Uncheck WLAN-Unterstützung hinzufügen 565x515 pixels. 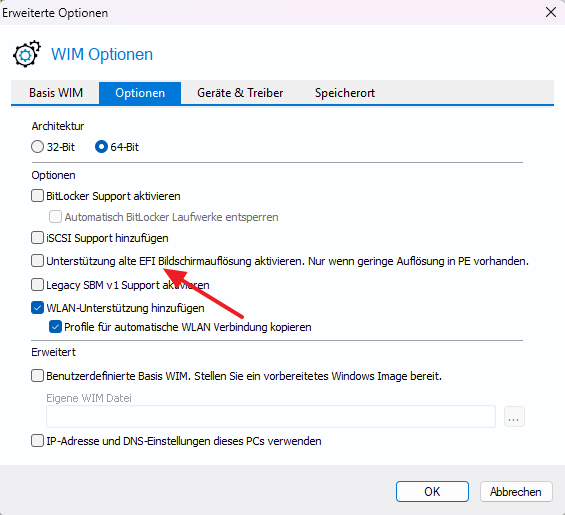[37, 308]
